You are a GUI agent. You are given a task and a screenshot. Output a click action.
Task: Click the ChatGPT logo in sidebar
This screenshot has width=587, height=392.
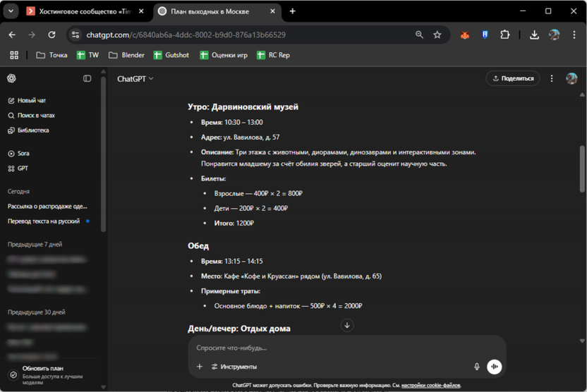tap(11, 78)
